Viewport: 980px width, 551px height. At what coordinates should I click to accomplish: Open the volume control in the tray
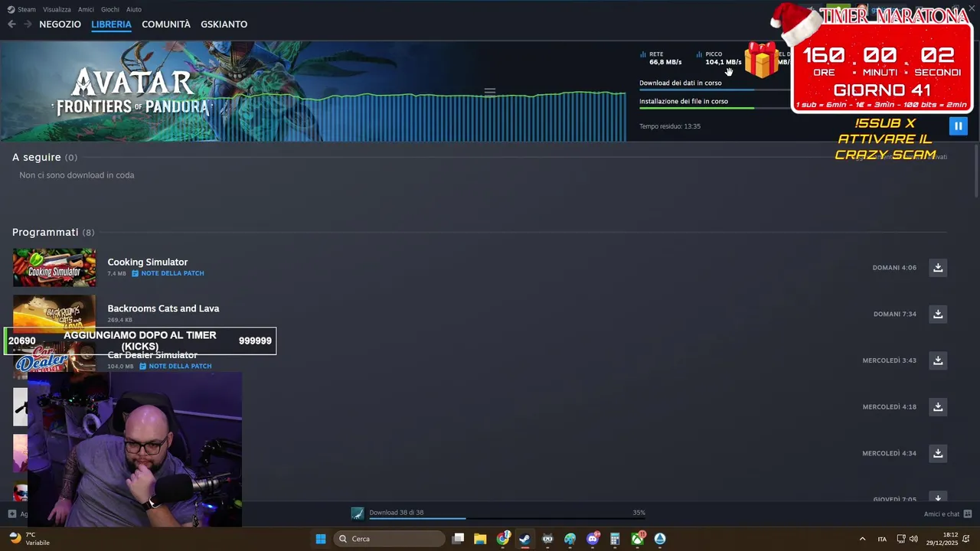point(913,539)
